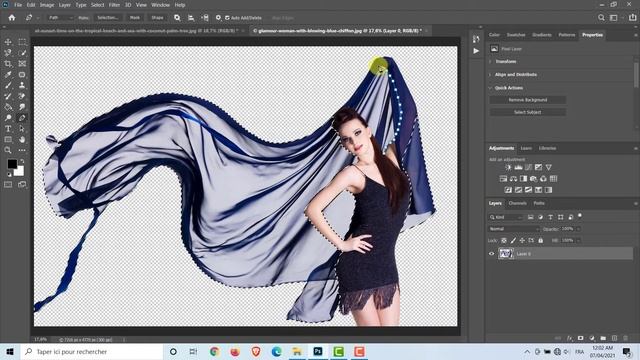Select the Frame tool
Image resolution: width=640 pixels, height=360 pixels.
click(x=22, y=64)
